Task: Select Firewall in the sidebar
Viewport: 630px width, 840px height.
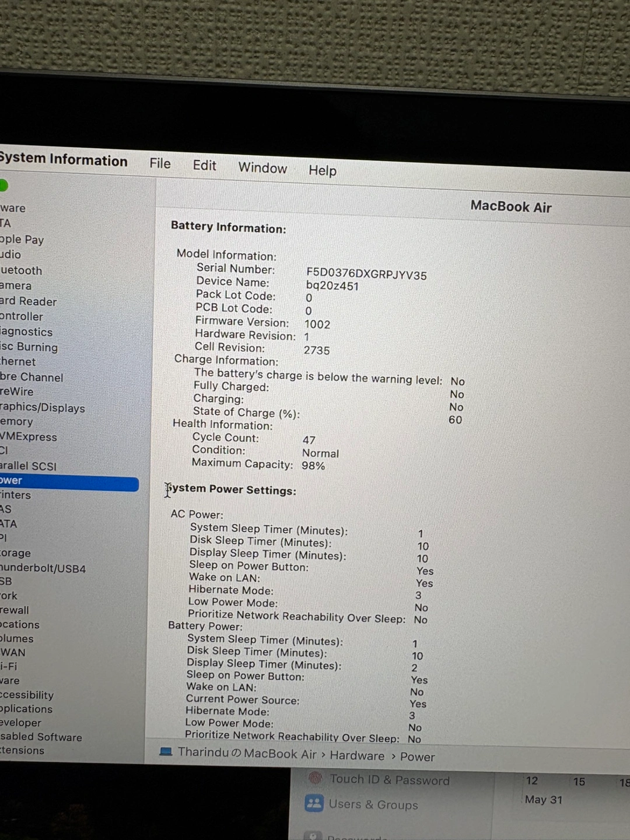Action: click(14, 610)
